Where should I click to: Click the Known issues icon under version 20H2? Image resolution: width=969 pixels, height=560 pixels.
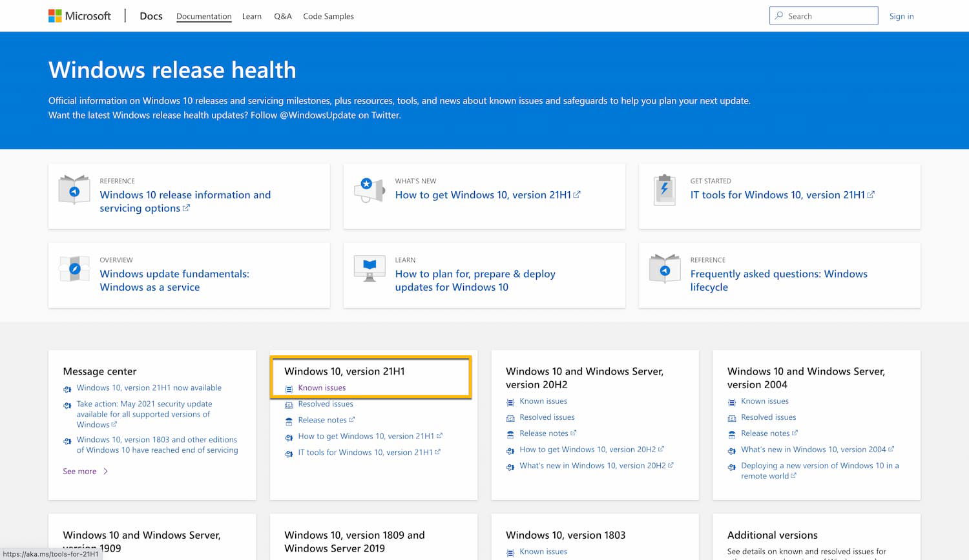click(x=510, y=402)
